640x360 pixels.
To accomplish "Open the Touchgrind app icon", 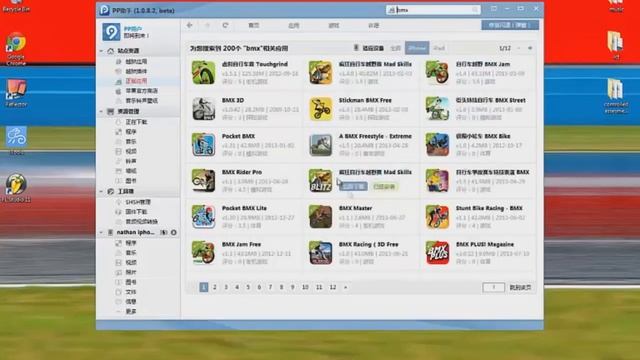I will (x=203, y=73).
